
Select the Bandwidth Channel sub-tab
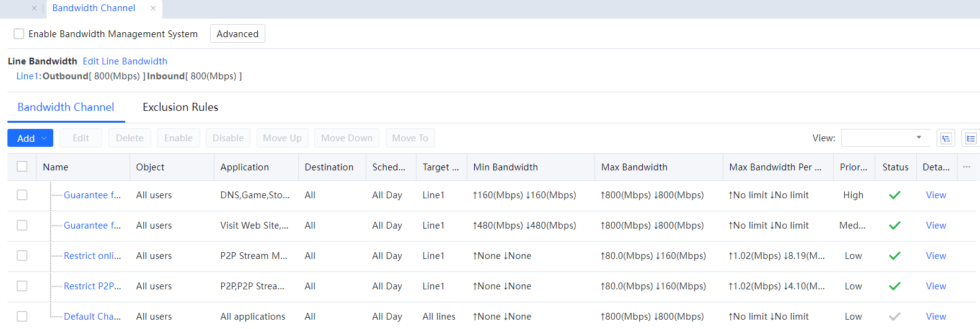coord(66,107)
